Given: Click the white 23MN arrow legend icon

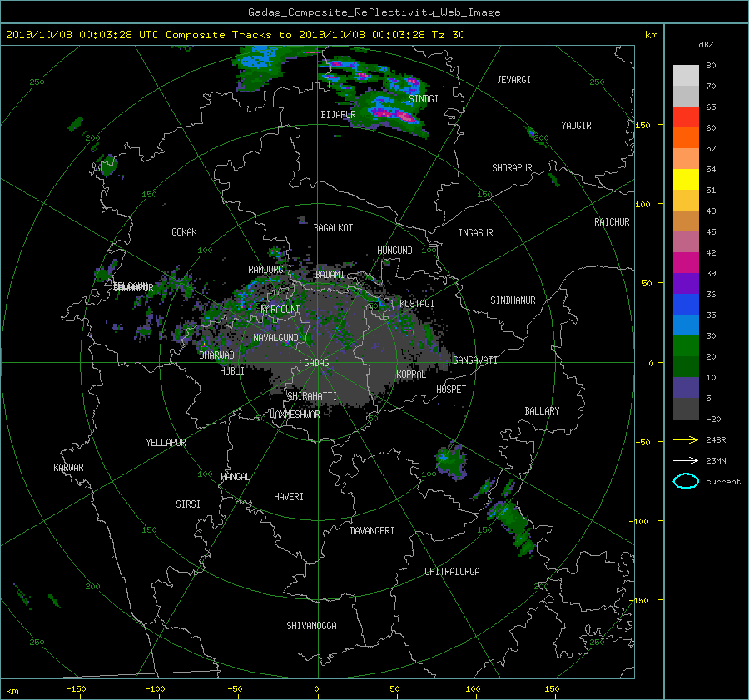Looking at the screenshot, I should [x=686, y=460].
